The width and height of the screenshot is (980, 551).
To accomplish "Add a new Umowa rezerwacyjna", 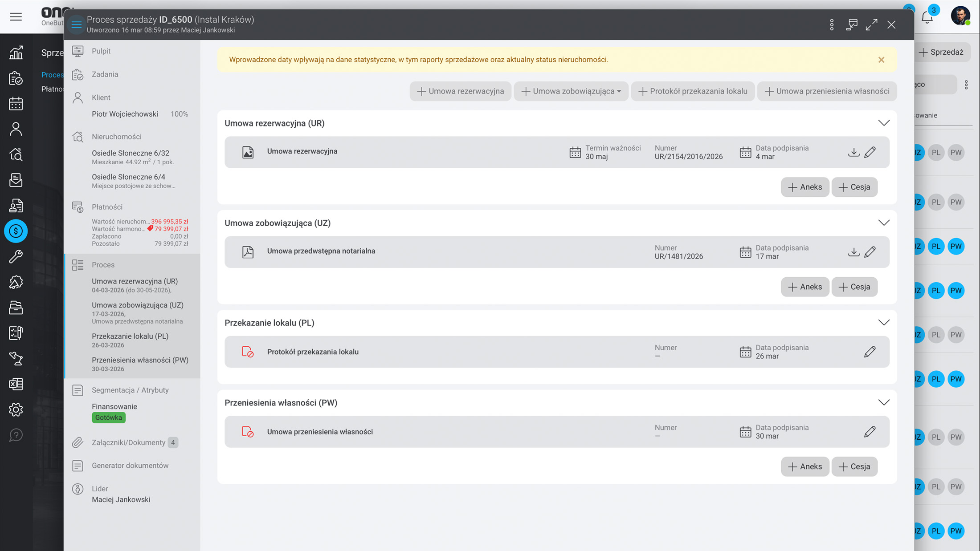I will 460,91.
